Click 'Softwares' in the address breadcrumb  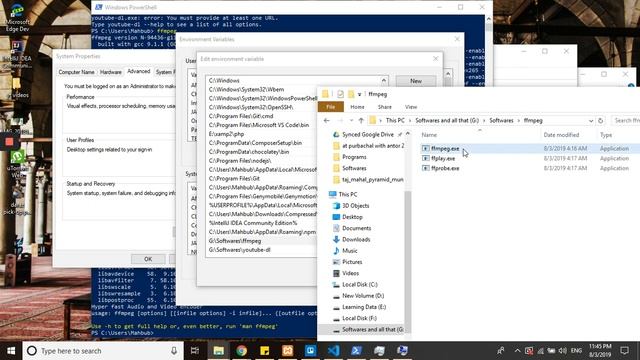point(501,121)
